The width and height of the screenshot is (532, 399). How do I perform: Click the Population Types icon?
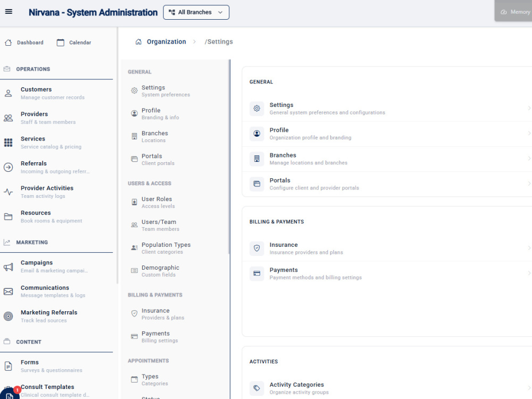pos(135,248)
